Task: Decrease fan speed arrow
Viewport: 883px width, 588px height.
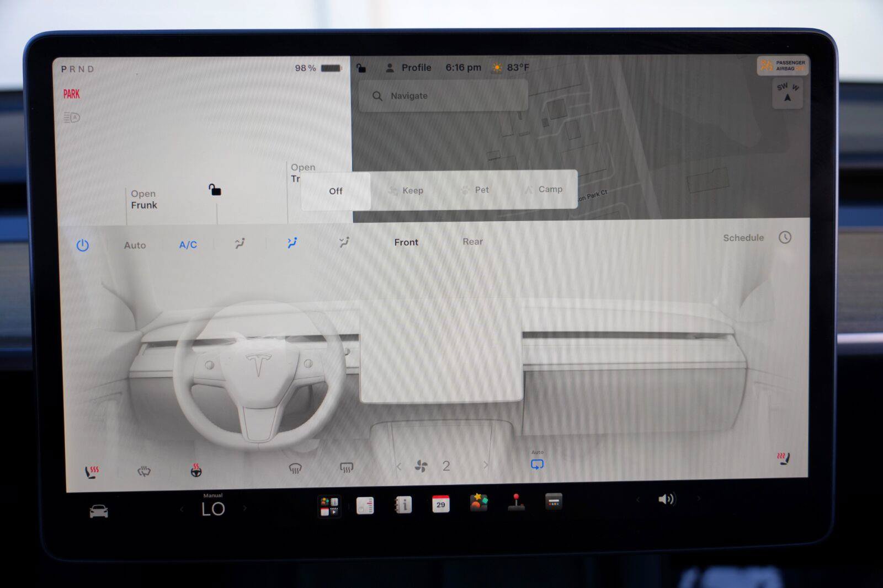Action: 399,467
